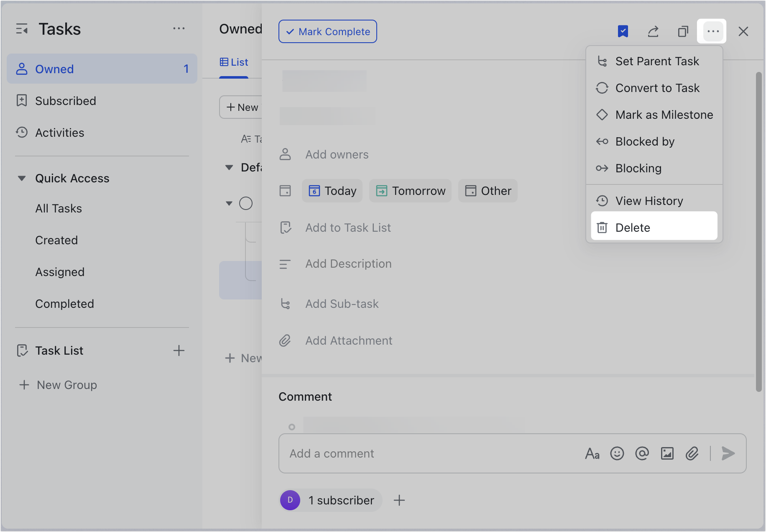This screenshot has width=766, height=532.
Task: Mention someone with the @ icon
Action: (642, 453)
